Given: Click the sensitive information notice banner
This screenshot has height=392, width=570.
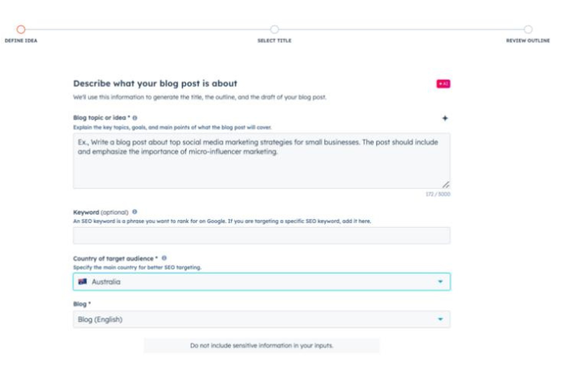Looking at the screenshot, I should [261, 346].
